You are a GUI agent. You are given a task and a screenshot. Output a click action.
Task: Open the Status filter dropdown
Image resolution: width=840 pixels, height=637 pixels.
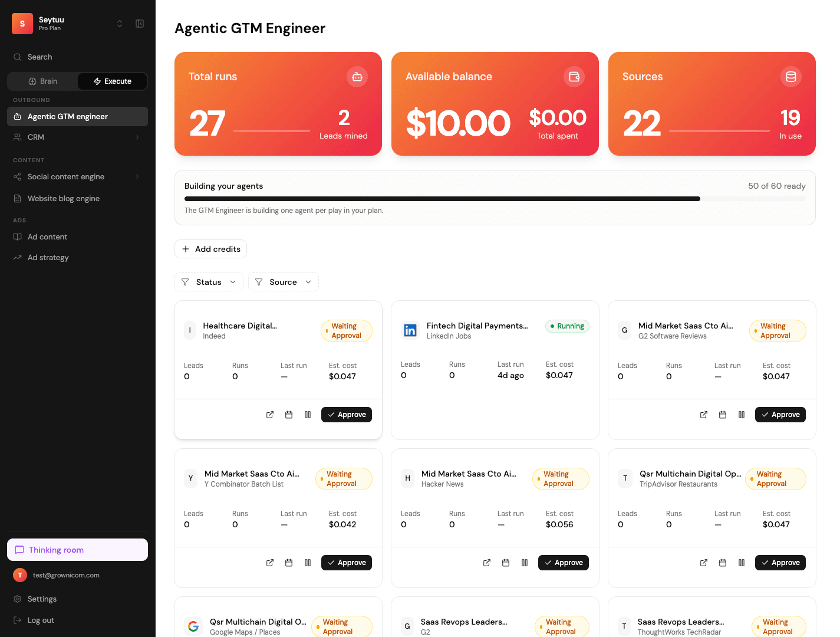(x=209, y=282)
